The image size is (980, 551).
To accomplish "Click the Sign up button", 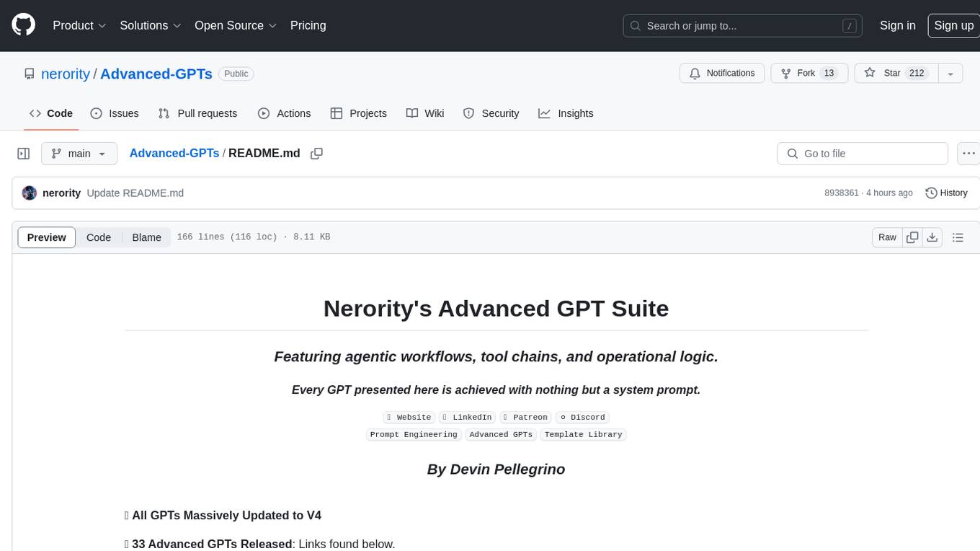I will [953, 25].
